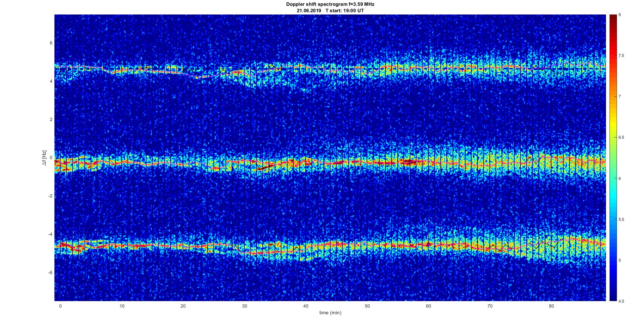This screenshot has width=644, height=323.
Task: Click the date line '21.06.2019 T start: 19:00 UT'
Action: click(x=330, y=11)
